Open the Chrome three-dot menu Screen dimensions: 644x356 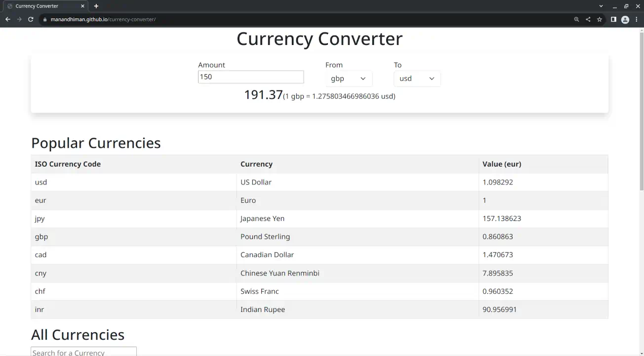(x=636, y=19)
